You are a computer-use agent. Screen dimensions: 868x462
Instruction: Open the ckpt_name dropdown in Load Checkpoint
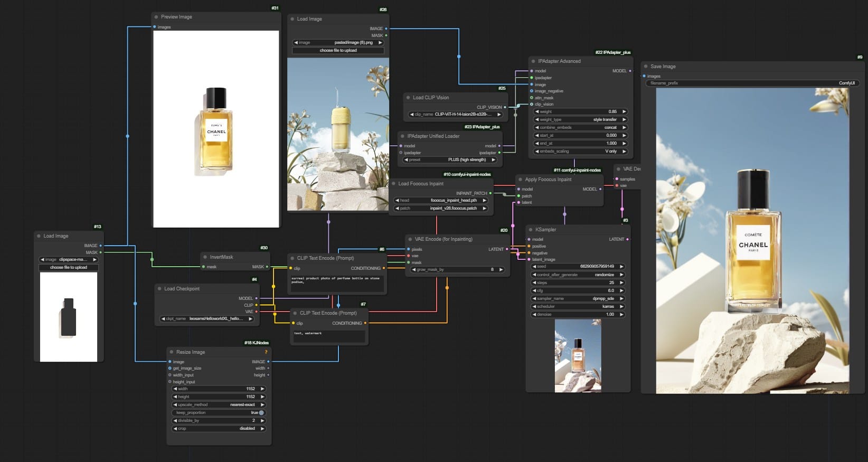point(207,319)
